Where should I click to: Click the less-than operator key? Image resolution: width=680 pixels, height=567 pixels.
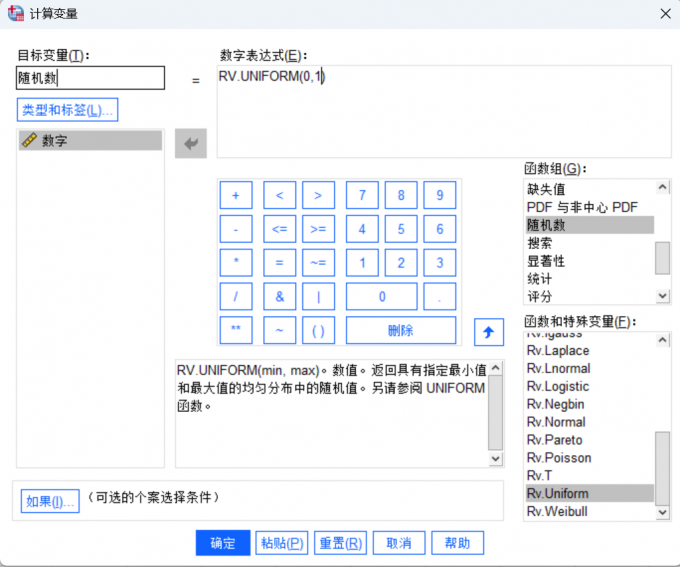click(280, 195)
